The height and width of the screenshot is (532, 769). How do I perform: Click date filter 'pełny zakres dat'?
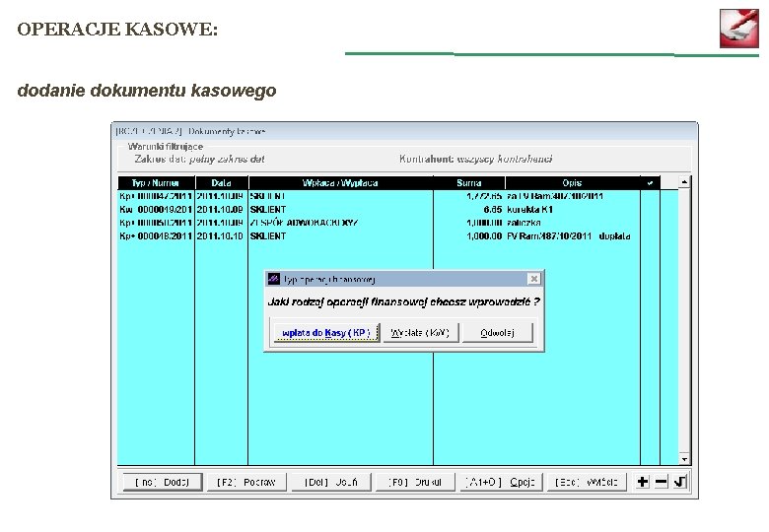(x=227, y=159)
